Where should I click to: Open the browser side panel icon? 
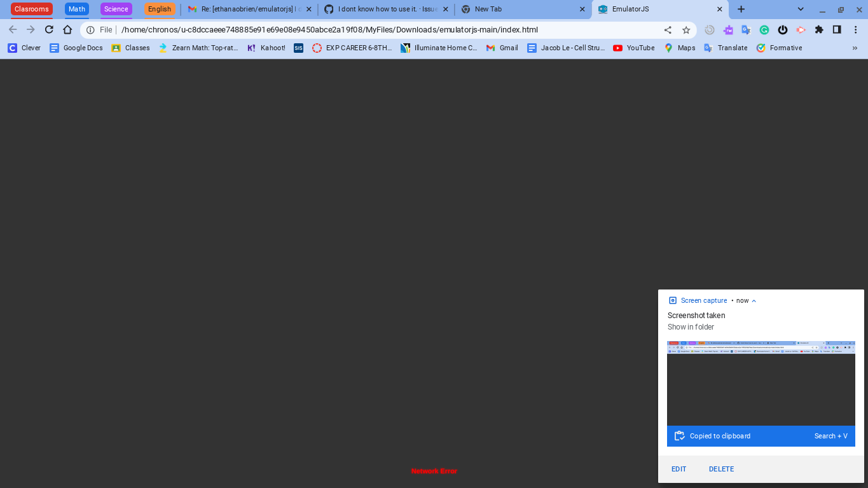[836, 29]
